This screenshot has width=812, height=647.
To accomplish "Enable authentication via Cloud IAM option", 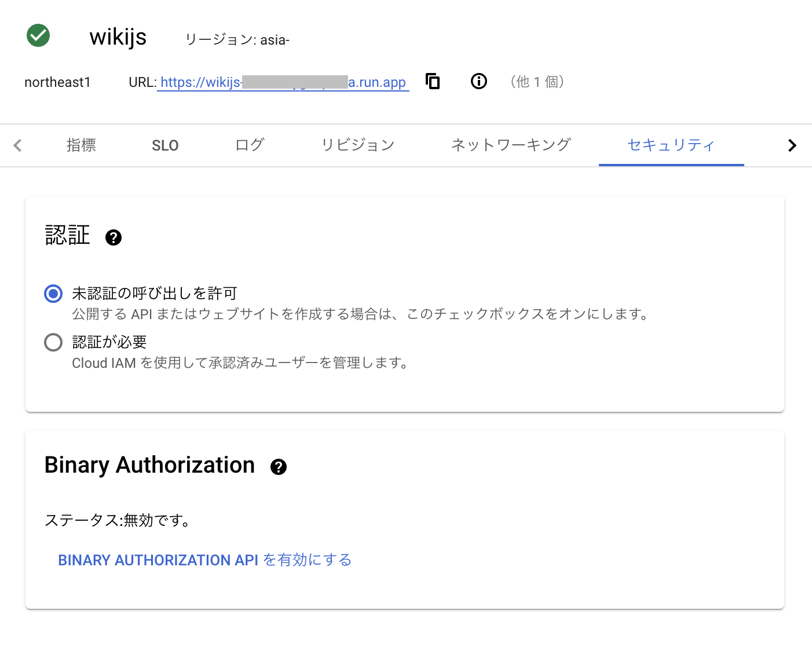I will click(x=53, y=342).
